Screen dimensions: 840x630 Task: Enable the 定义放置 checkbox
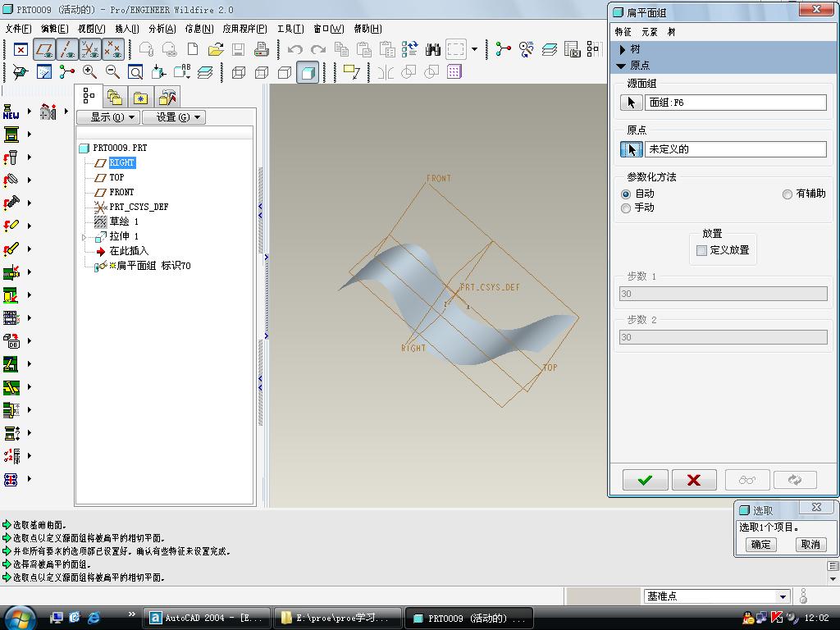pyautogui.click(x=701, y=250)
